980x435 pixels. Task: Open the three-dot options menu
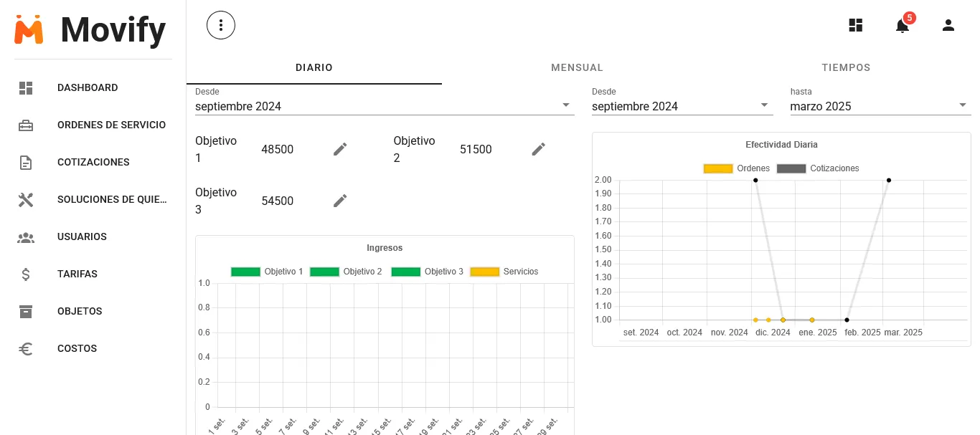coord(221,26)
